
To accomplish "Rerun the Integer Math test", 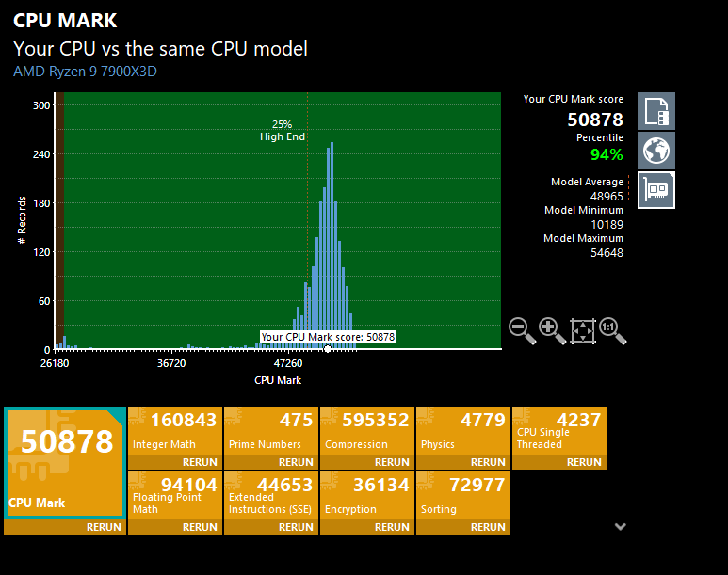I will (x=200, y=462).
